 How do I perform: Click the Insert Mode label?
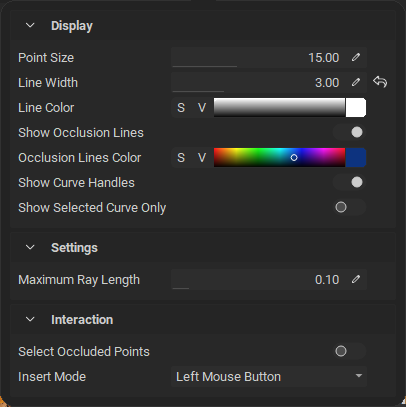(52, 377)
